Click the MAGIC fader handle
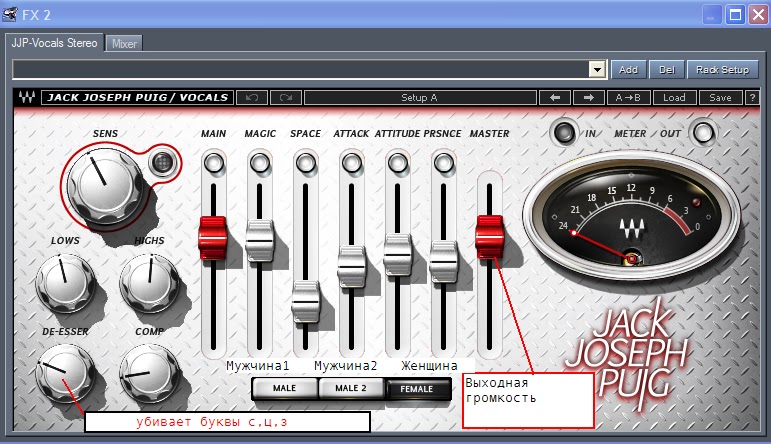 259,241
